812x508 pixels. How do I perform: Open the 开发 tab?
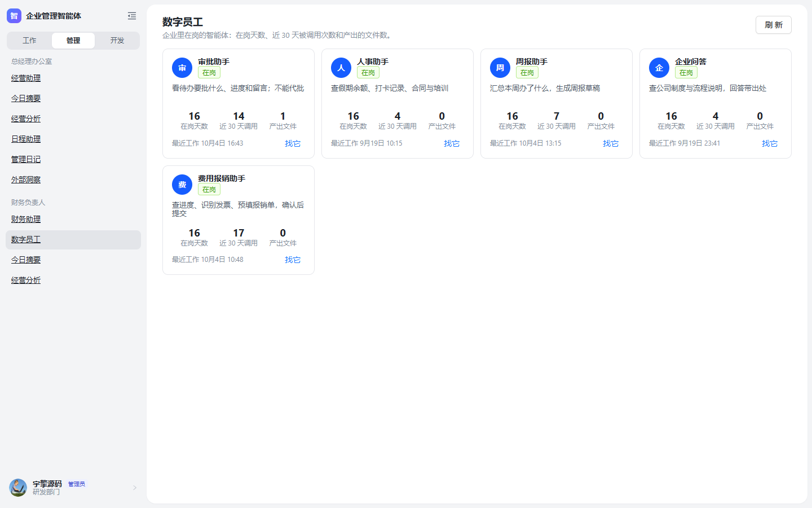(117, 41)
